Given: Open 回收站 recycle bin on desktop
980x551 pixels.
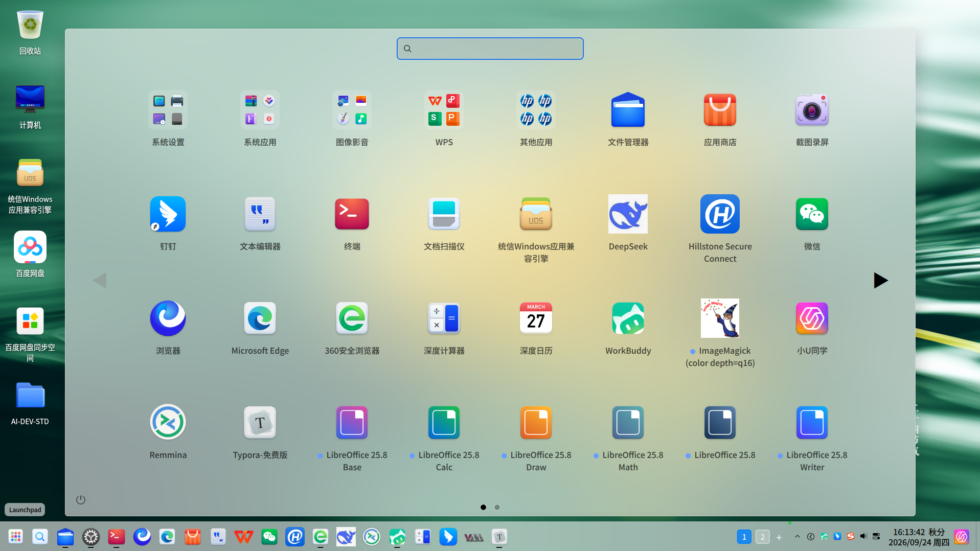Looking at the screenshot, I should click(x=30, y=32).
